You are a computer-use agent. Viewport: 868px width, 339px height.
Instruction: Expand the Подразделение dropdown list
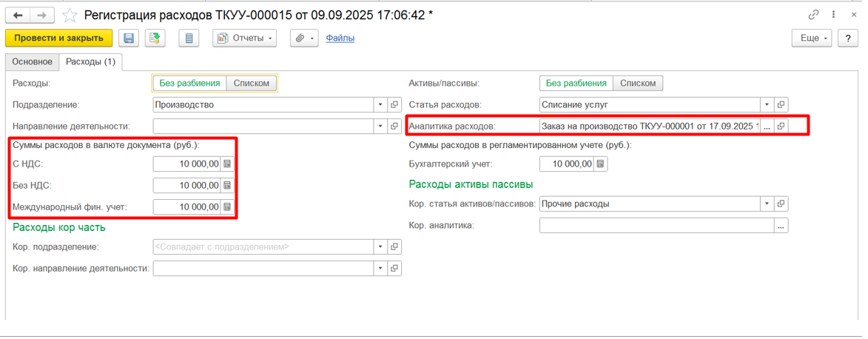point(380,104)
